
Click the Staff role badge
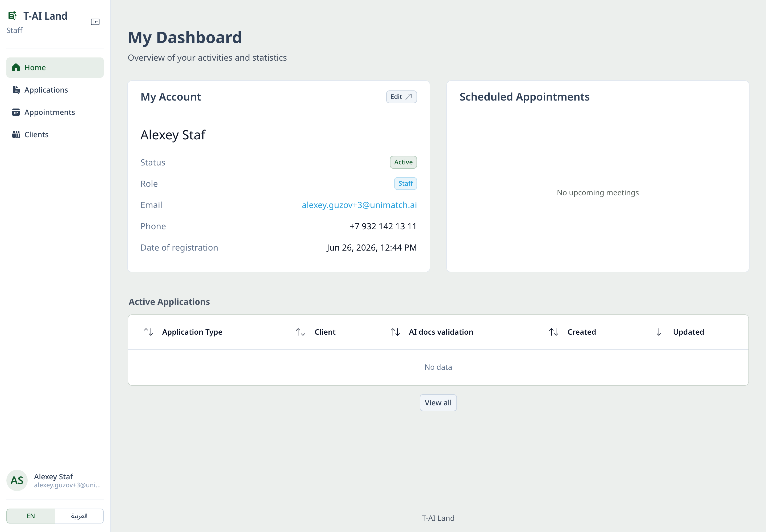coord(405,184)
